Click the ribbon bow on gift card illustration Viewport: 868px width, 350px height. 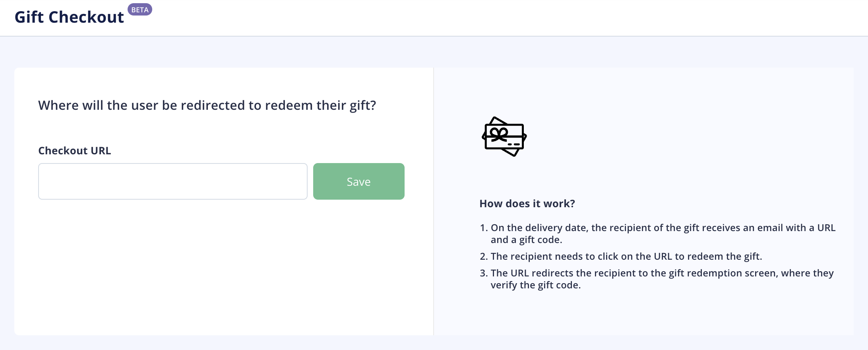498,134
